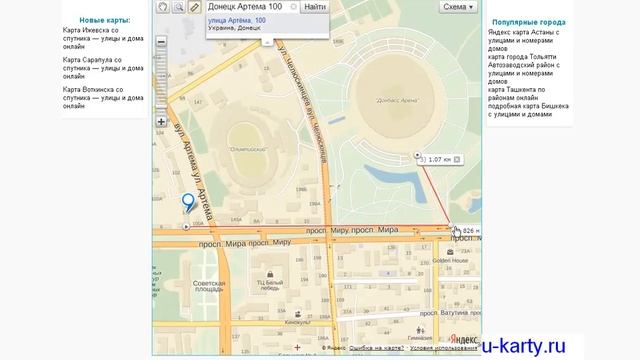Click the ruler end point near 1.07 км
This screenshot has width=640, height=360.
click(417, 155)
